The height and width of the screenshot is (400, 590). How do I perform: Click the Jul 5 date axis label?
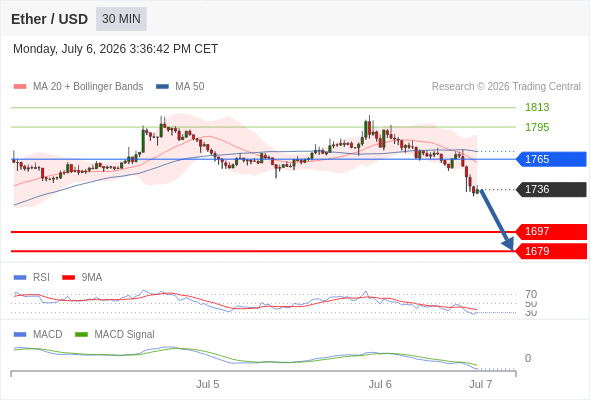pyautogui.click(x=207, y=384)
